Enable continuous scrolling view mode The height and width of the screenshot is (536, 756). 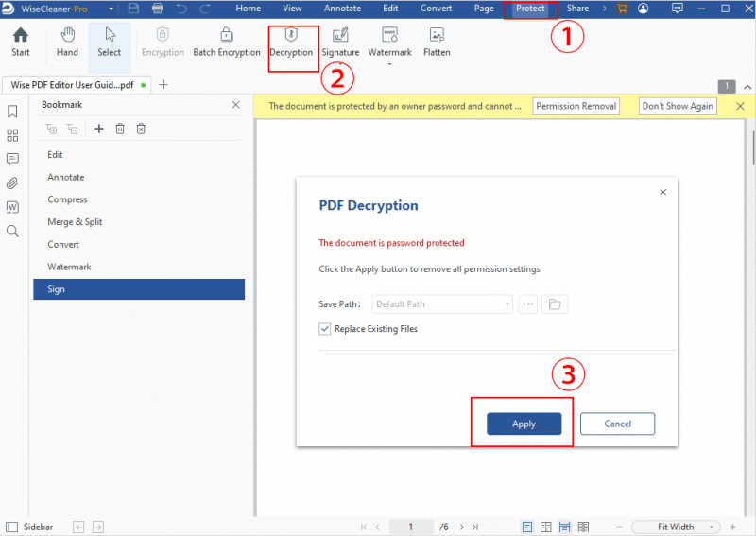click(x=564, y=527)
